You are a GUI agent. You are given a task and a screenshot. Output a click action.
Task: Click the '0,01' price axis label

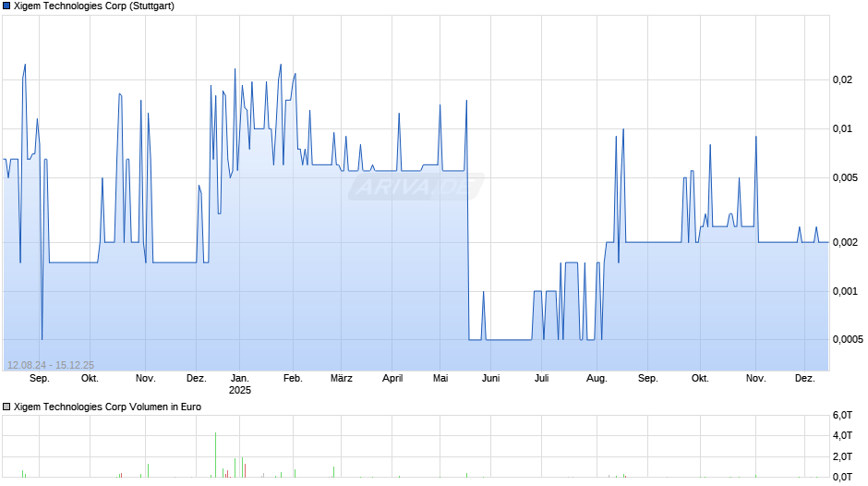click(842, 128)
